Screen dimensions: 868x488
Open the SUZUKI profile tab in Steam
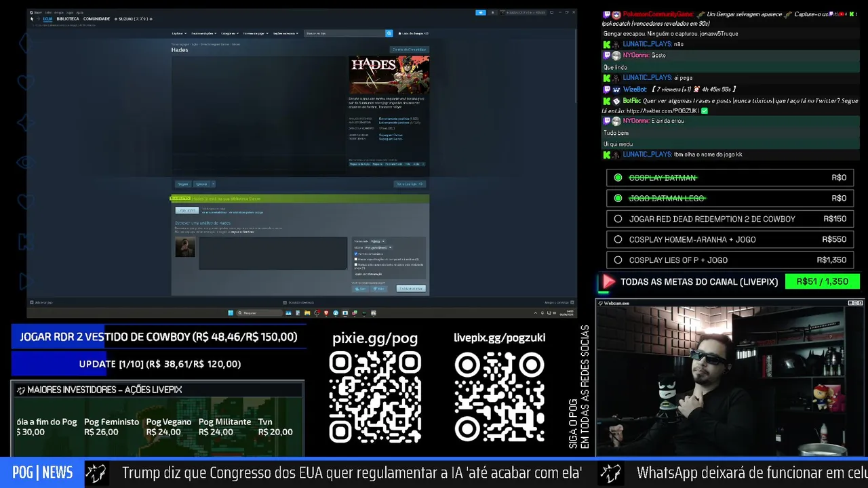(134, 19)
